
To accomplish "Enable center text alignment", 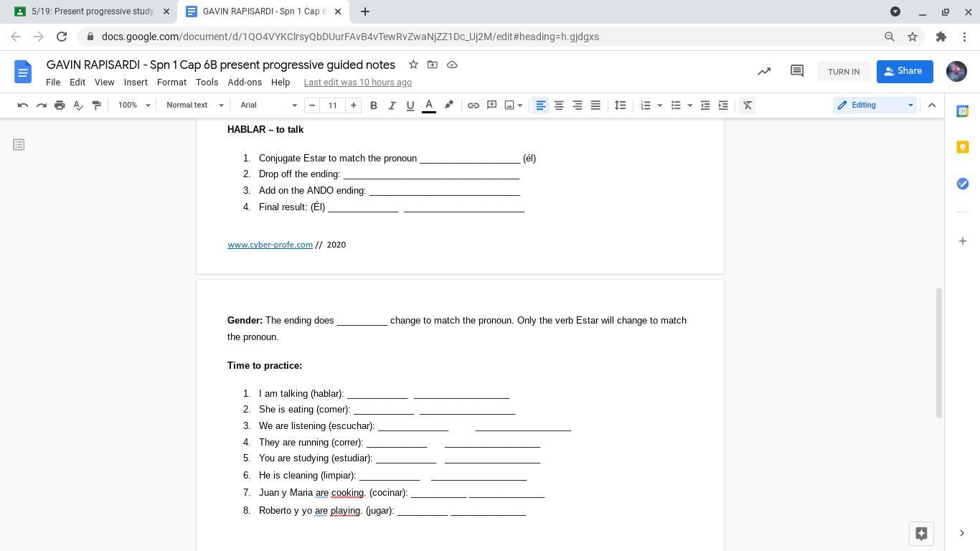I will 559,105.
